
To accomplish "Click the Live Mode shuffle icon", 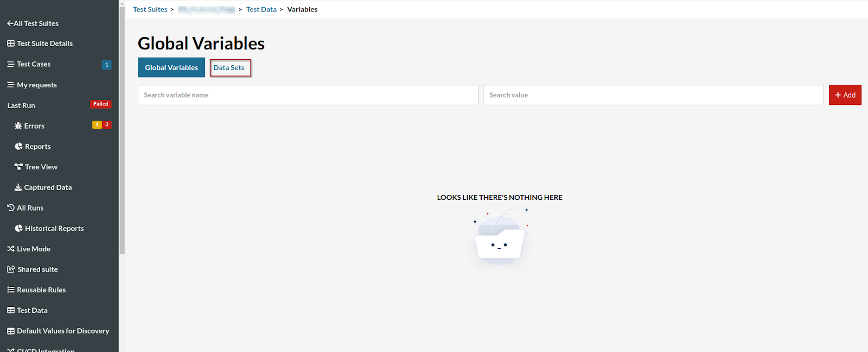I will [11, 249].
